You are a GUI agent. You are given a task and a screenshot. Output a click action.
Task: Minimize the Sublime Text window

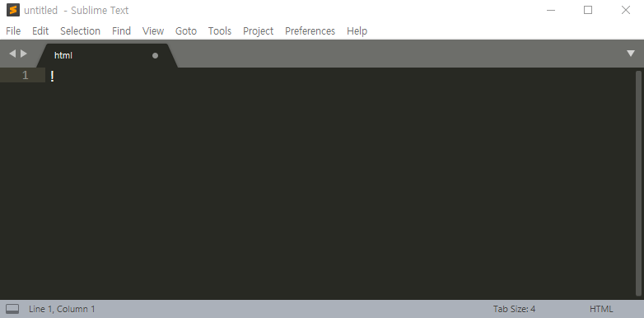click(x=551, y=10)
